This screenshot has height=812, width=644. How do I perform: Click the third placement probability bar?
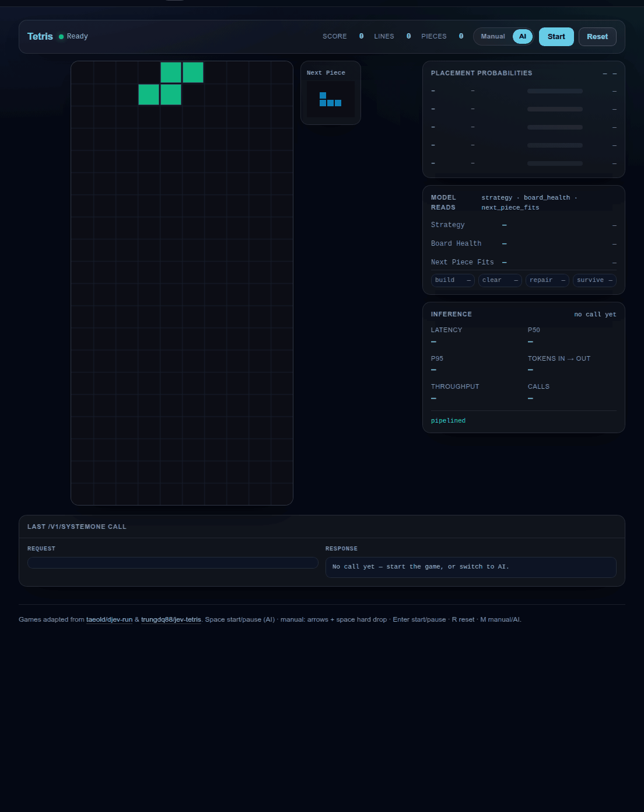555,127
